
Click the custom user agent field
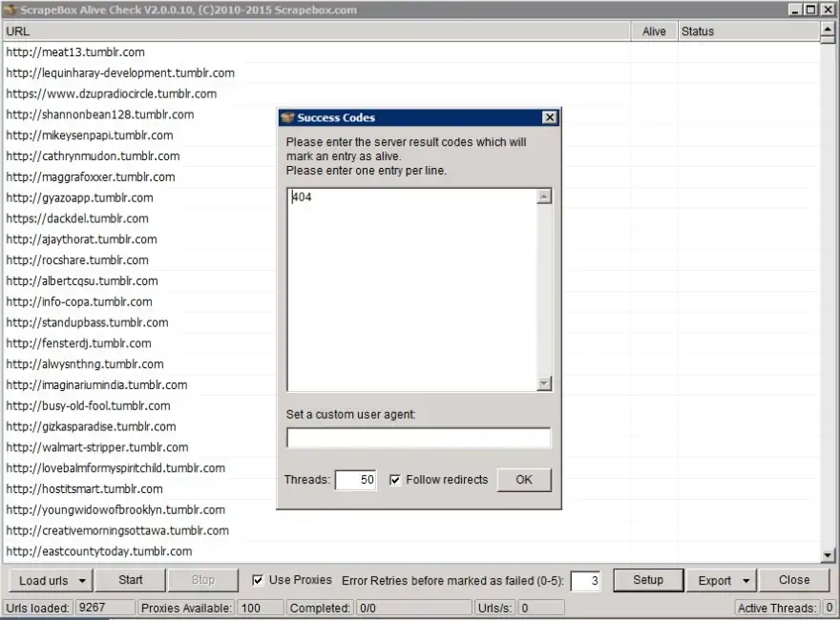(418, 438)
